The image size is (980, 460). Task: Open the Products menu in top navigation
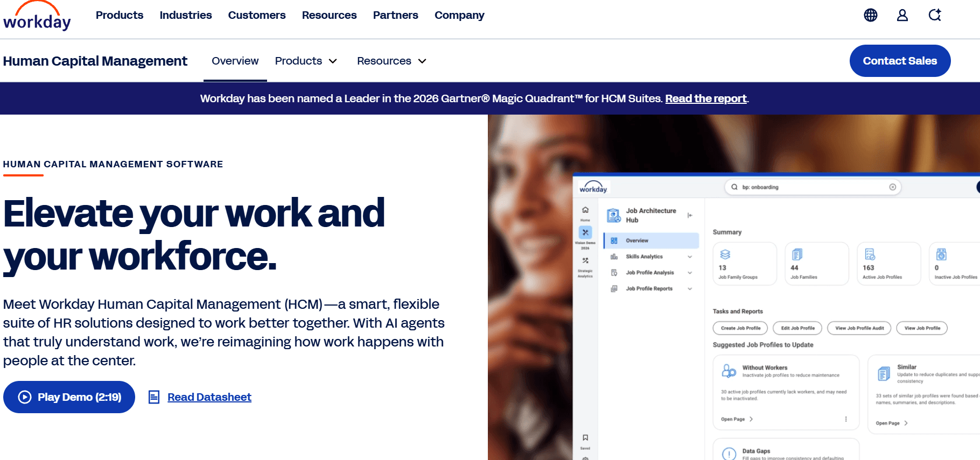pyautogui.click(x=120, y=15)
